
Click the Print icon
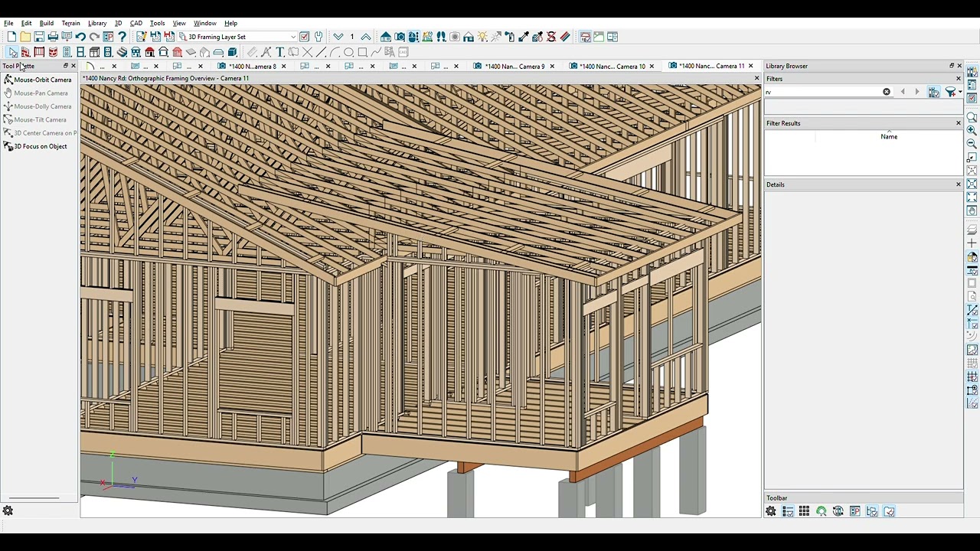coord(53,37)
